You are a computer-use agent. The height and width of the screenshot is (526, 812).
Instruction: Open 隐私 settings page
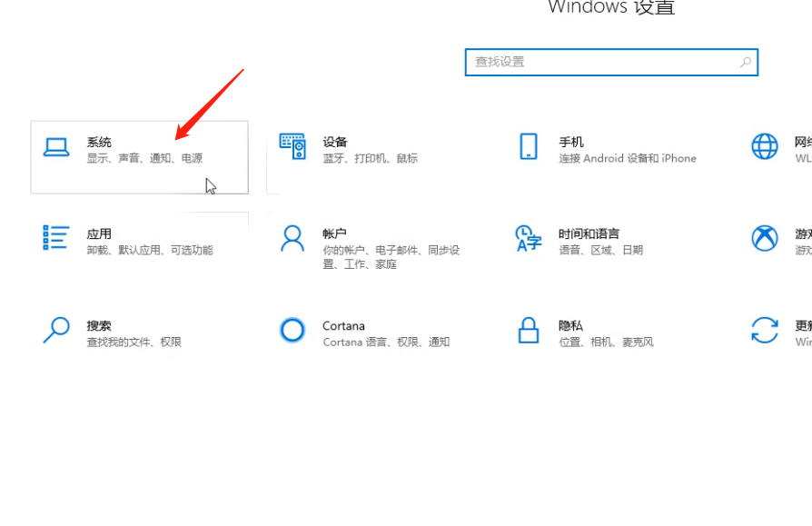point(570,324)
